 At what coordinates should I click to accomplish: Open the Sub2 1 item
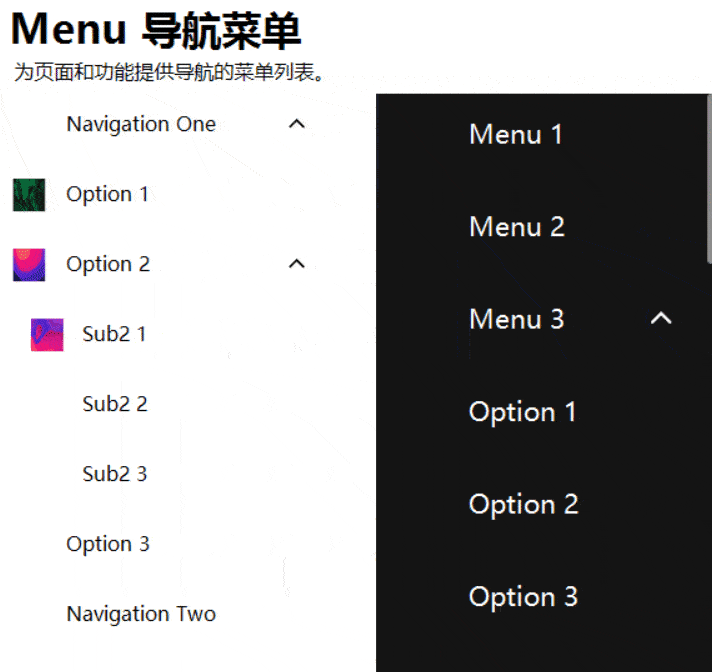[x=114, y=334]
